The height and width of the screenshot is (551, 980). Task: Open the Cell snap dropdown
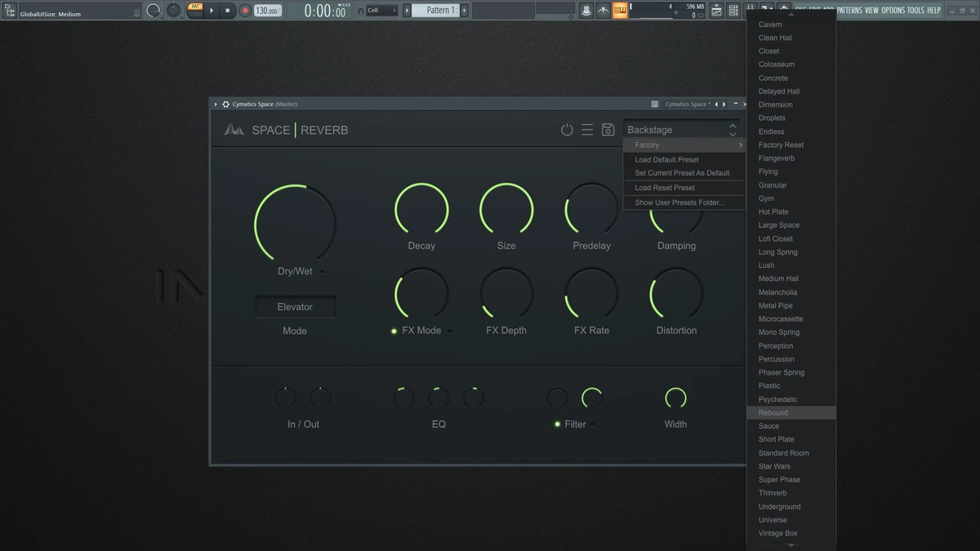(x=381, y=11)
